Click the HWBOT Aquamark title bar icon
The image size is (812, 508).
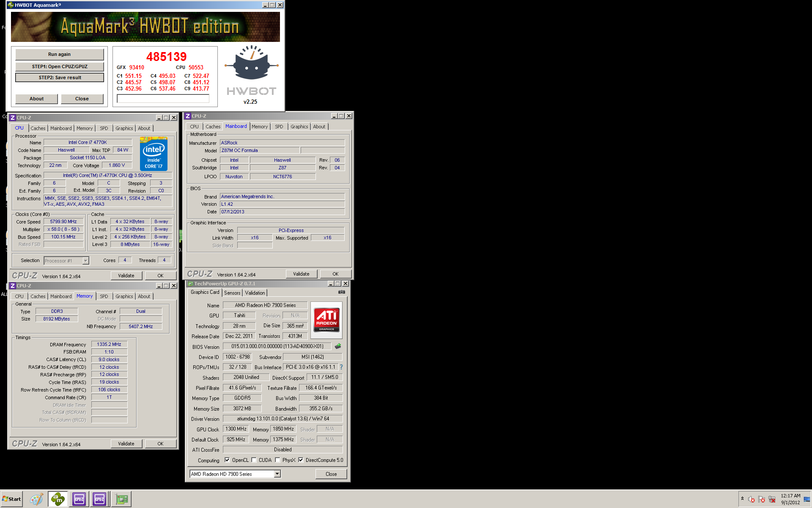coord(11,5)
